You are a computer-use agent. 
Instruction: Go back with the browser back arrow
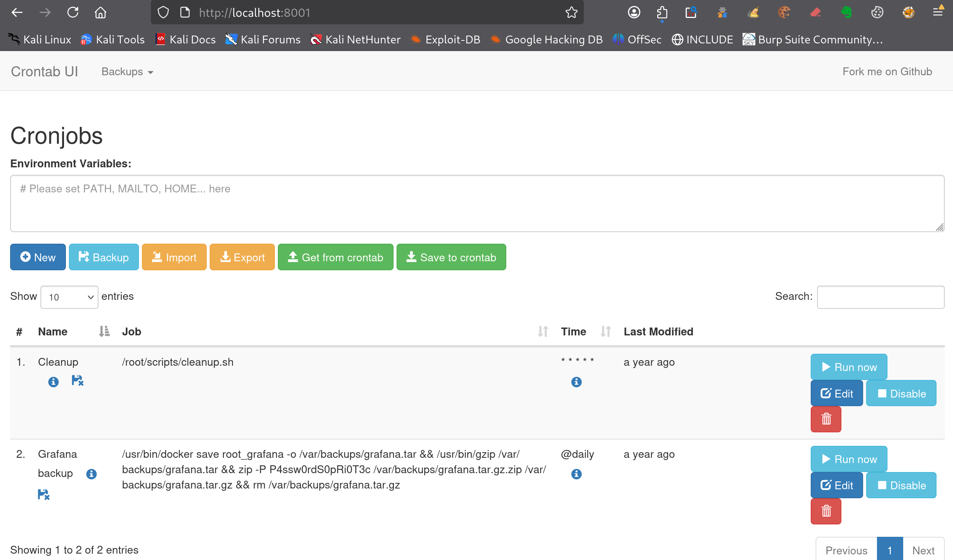click(17, 12)
